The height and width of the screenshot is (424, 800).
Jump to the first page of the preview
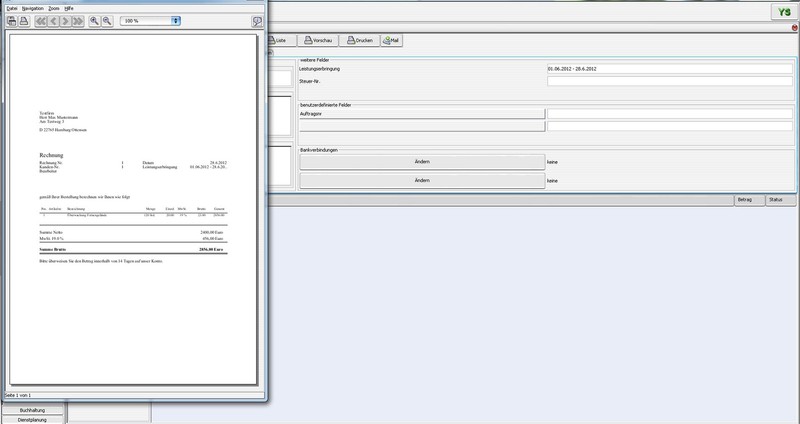point(40,21)
